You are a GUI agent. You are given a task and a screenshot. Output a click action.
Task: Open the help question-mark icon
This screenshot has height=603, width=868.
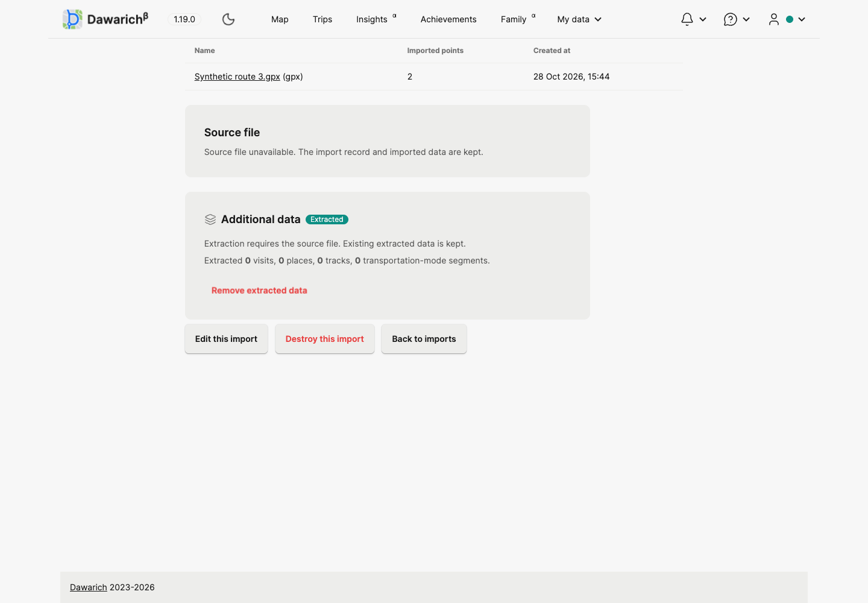[x=730, y=19]
